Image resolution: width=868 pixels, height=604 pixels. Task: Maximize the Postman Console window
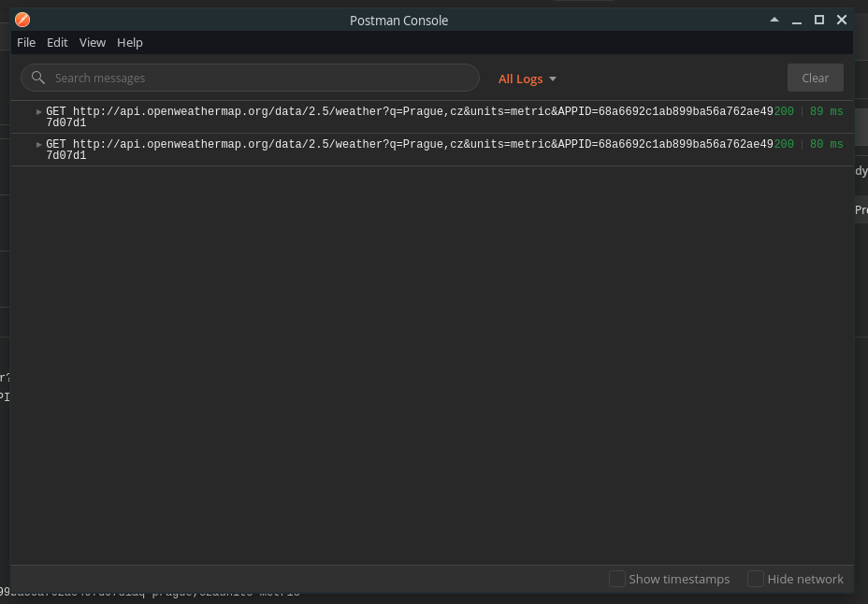pos(819,20)
